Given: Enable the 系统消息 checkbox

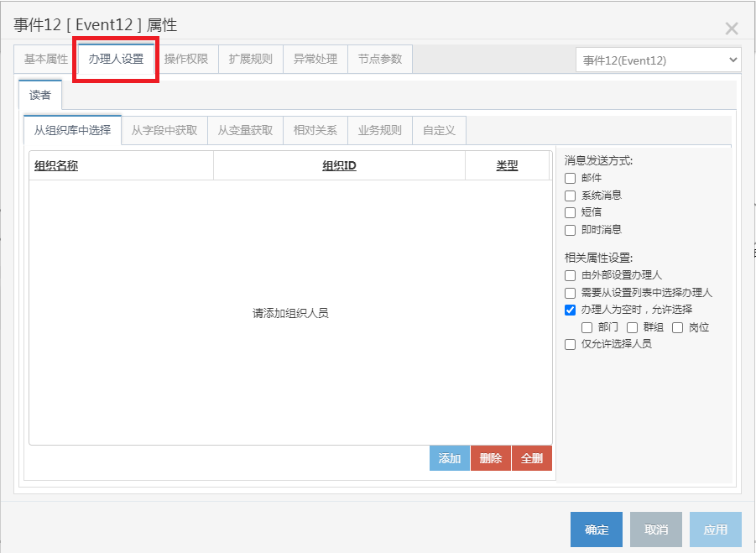Looking at the screenshot, I should (570, 196).
